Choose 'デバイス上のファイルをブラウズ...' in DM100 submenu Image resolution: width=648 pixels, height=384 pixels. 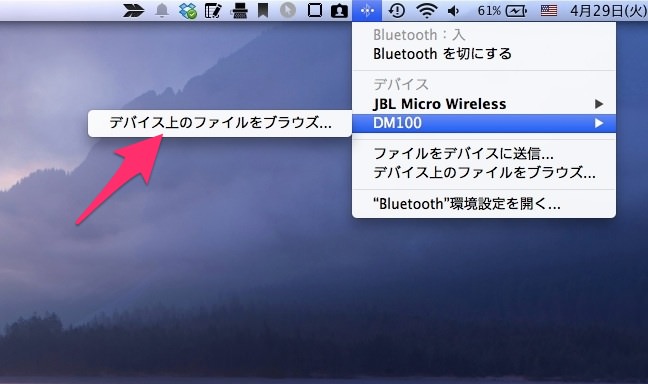(220, 123)
